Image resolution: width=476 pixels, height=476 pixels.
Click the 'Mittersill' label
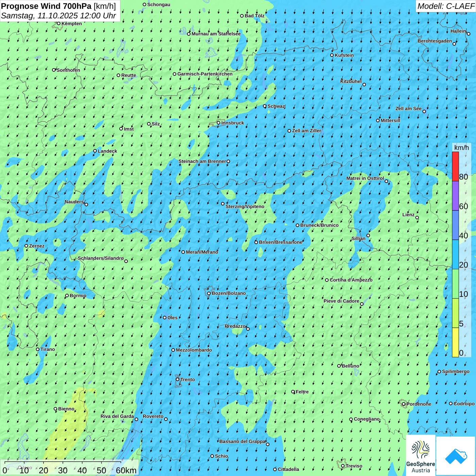point(390,120)
